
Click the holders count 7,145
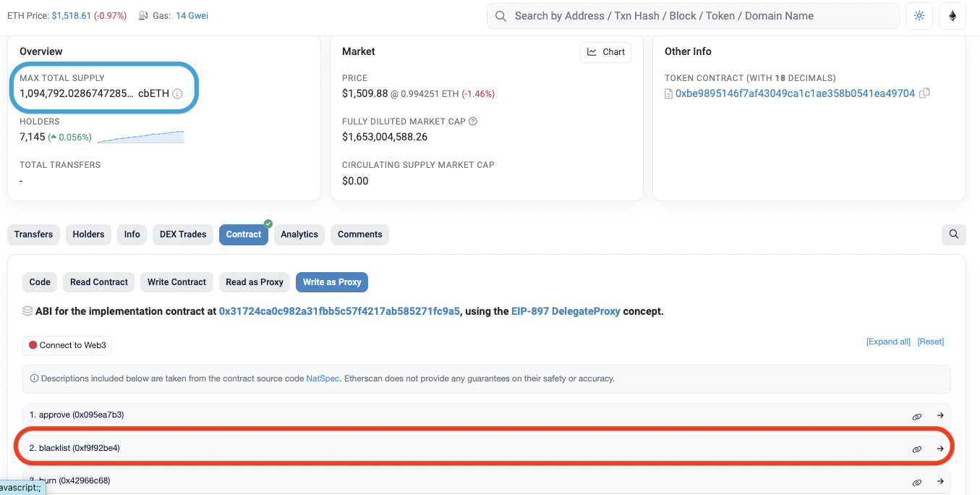(33, 137)
